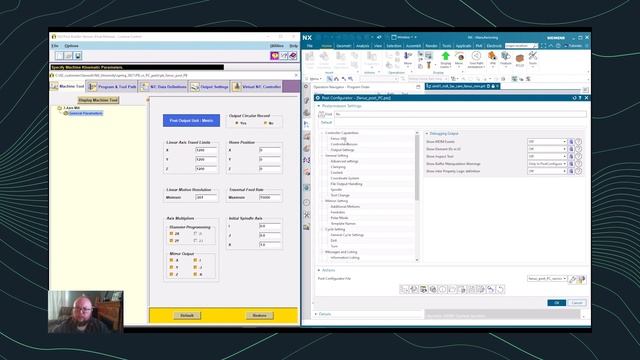
Task: Toggle Mirror Output X checkbox
Action: click(x=171, y=260)
